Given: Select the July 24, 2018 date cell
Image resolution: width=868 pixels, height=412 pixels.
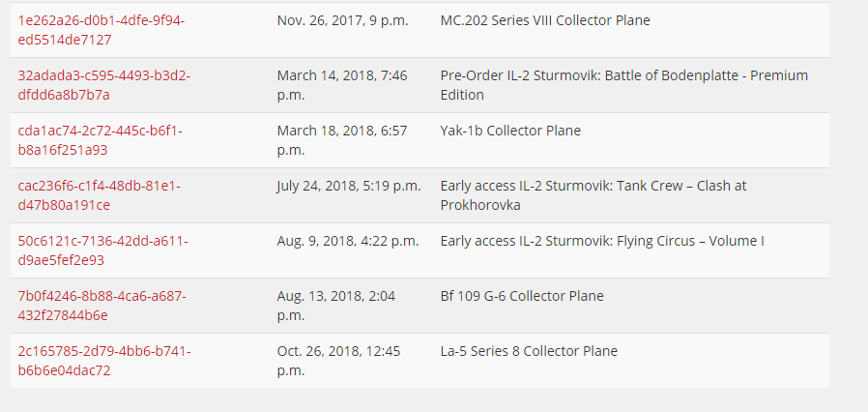Looking at the screenshot, I should [x=348, y=186].
